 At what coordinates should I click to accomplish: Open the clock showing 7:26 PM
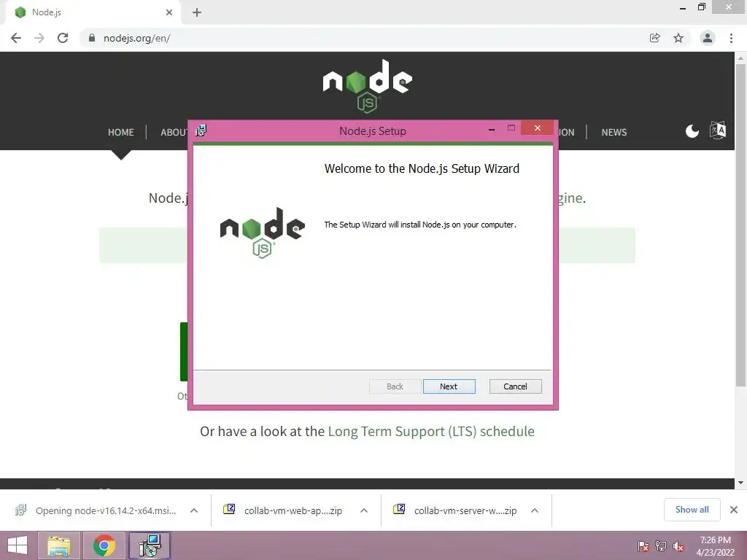(x=715, y=546)
